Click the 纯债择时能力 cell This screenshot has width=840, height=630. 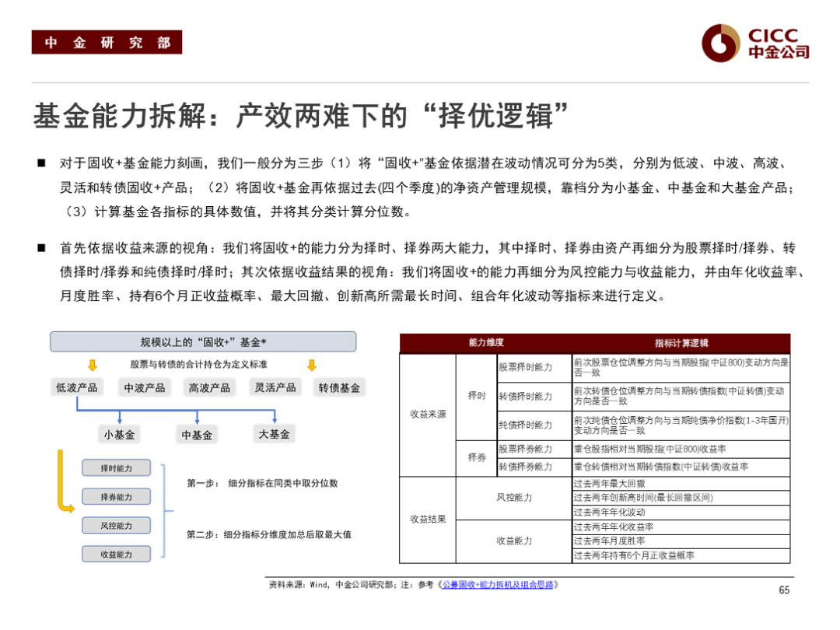(x=534, y=425)
